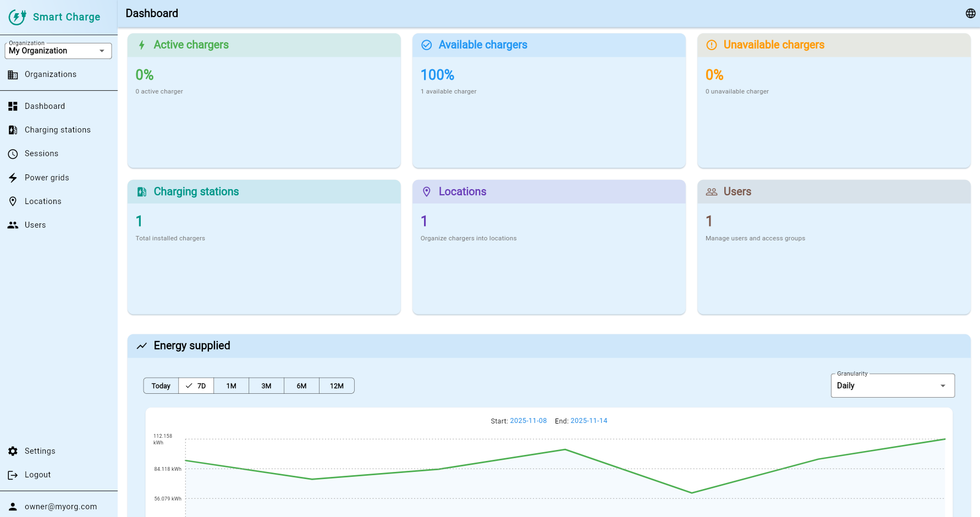Click the Organizations building icon
The height and width of the screenshot is (517, 980).
[13, 74]
